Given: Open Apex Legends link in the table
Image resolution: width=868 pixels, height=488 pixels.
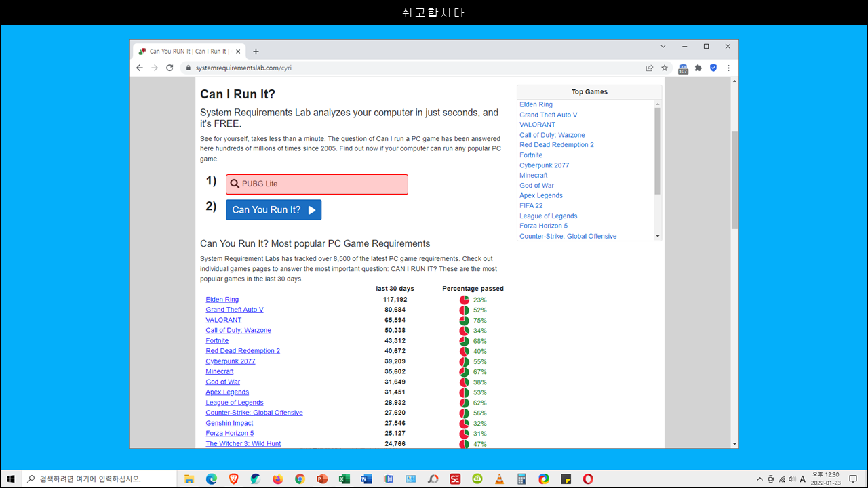Looking at the screenshot, I should (x=227, y=392).
